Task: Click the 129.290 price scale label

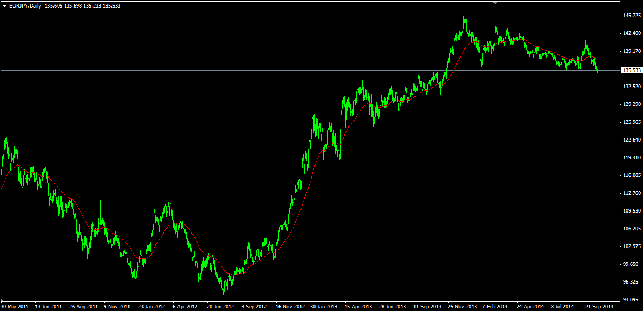Action: click(x=633, y=104)
